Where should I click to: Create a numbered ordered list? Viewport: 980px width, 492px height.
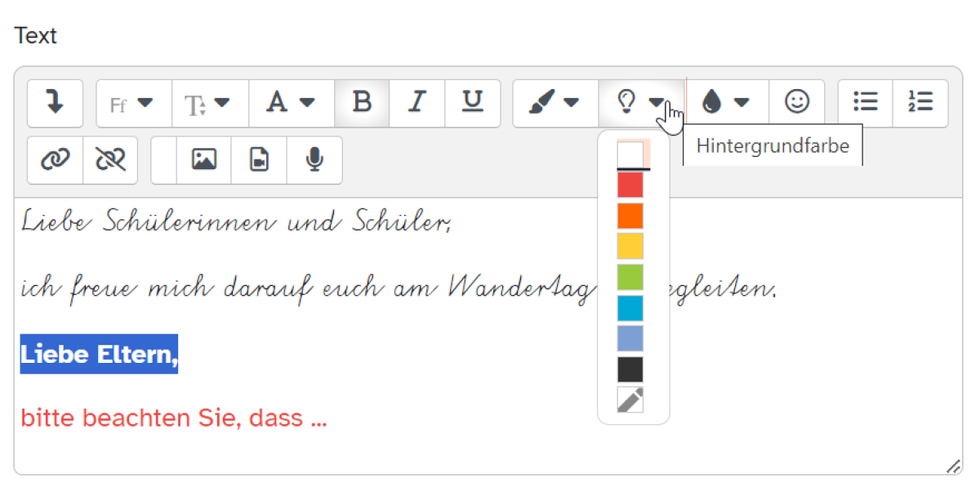tap(920, 103)
